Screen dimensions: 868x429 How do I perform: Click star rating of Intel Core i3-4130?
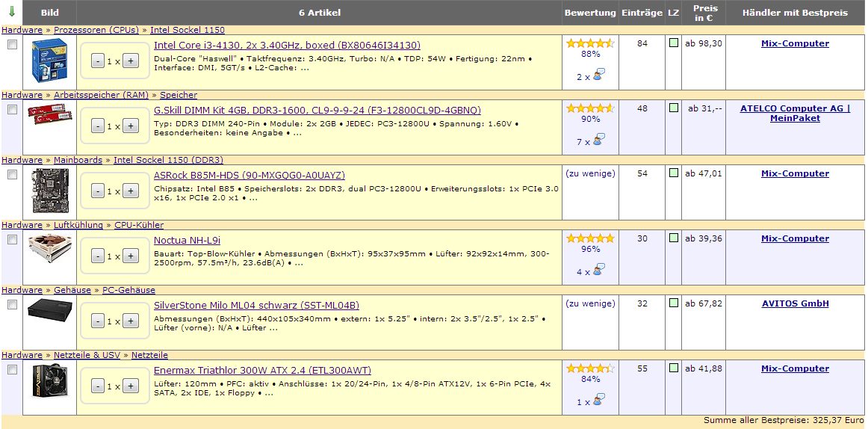pos(590,43)
